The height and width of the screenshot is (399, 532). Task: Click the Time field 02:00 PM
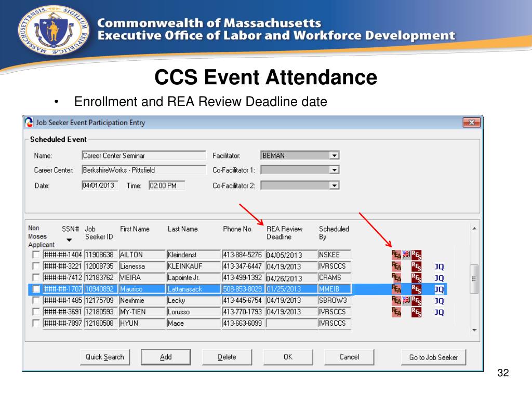tap(167, 185)
